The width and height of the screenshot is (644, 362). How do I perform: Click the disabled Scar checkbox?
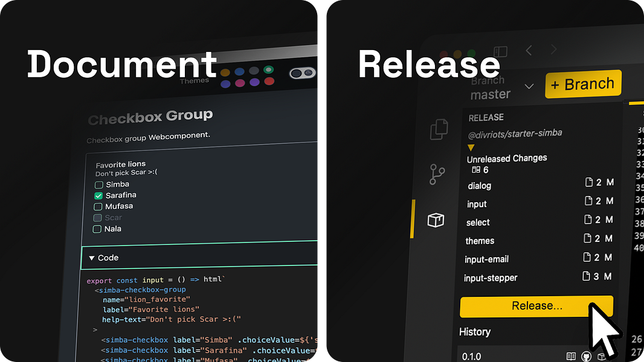pyautogui.click(x=97, y=218)
